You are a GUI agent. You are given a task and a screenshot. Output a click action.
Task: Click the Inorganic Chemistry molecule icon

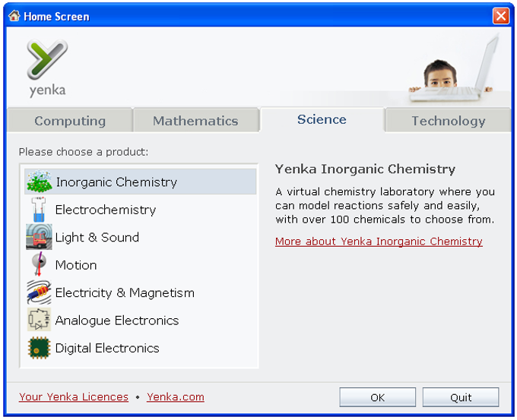coord(40,182)
